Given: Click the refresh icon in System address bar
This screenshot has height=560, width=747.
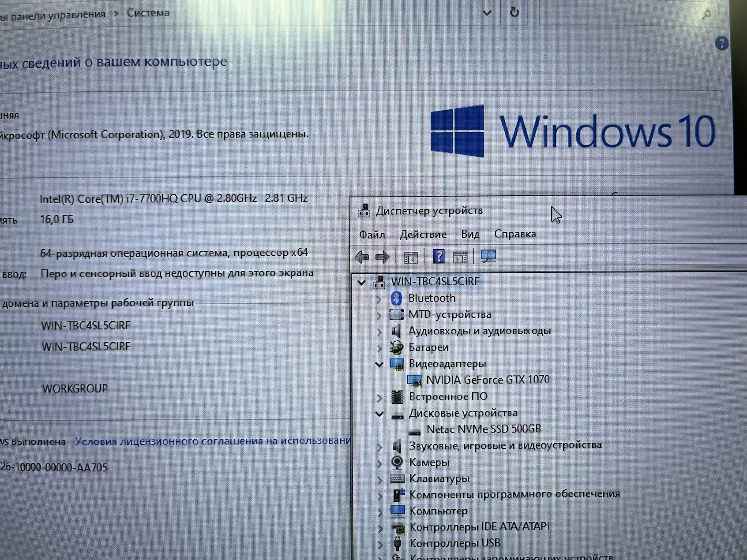Looking at the screenshot, I should coord(514,12).
